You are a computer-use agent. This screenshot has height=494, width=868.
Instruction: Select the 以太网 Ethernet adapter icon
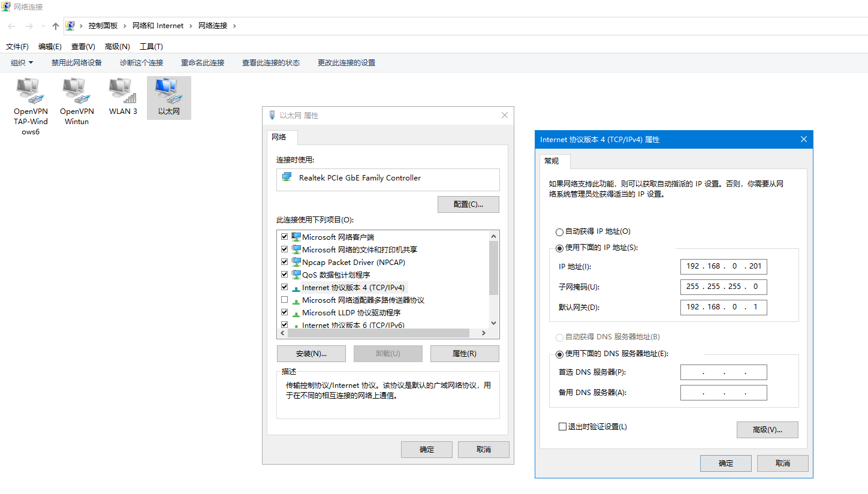click(168, 91)
